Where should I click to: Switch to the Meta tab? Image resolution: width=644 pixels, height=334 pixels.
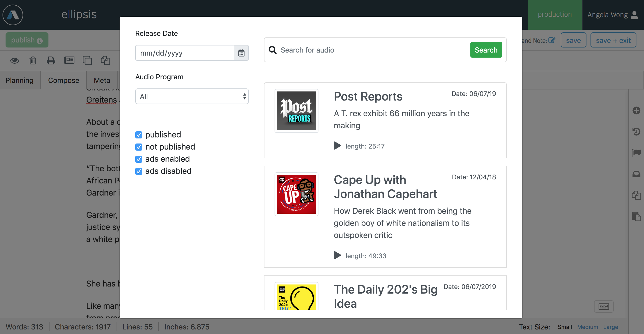tap(102, 80)
